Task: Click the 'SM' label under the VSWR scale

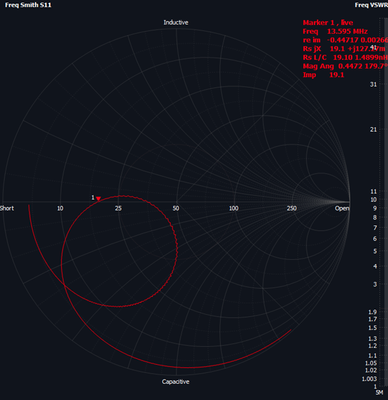Action: pyautogui.click(x=379, y=393)
